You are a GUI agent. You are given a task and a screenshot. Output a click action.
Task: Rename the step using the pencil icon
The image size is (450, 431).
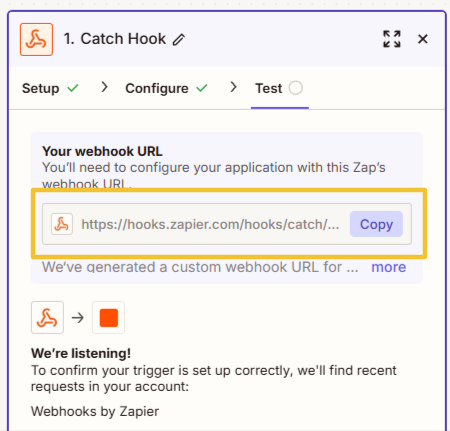(x=179, y=39)
